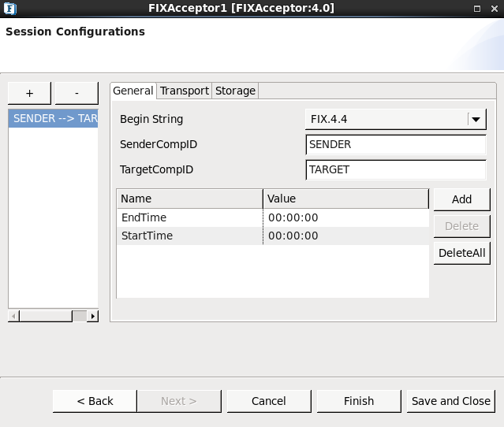Screen dimensions: 504x427
Task: Select the EndTime table row
Action: (273, 217)
